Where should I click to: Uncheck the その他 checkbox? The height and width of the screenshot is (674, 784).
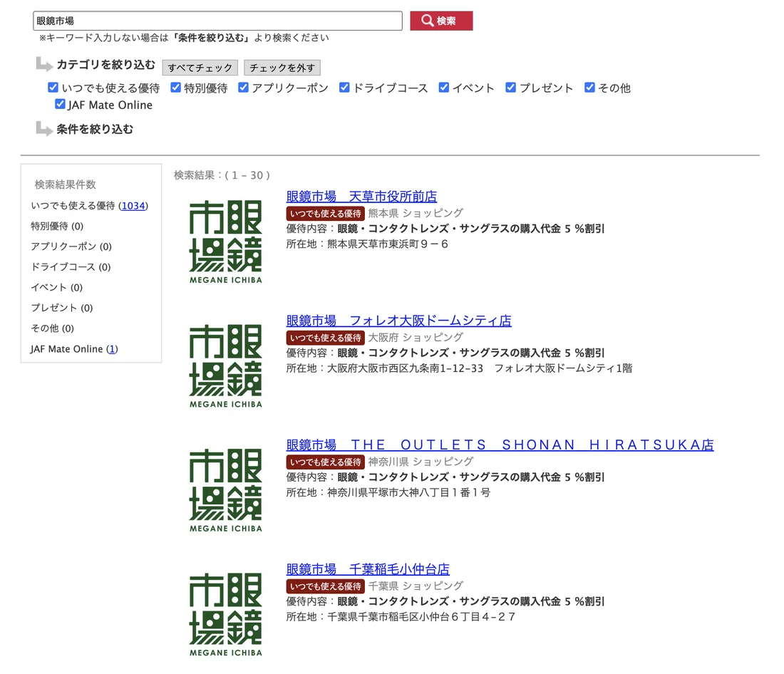pyautogui.click(x=589, y=88)
